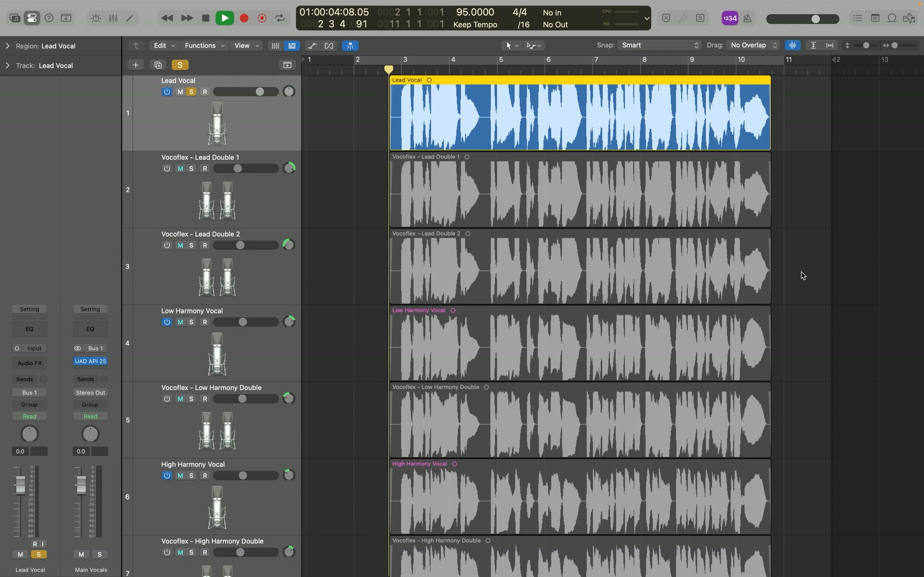Toggle the yellow global Solo button
The height and width of the screenshot is (577, 924).
click(x=180, y=65)
